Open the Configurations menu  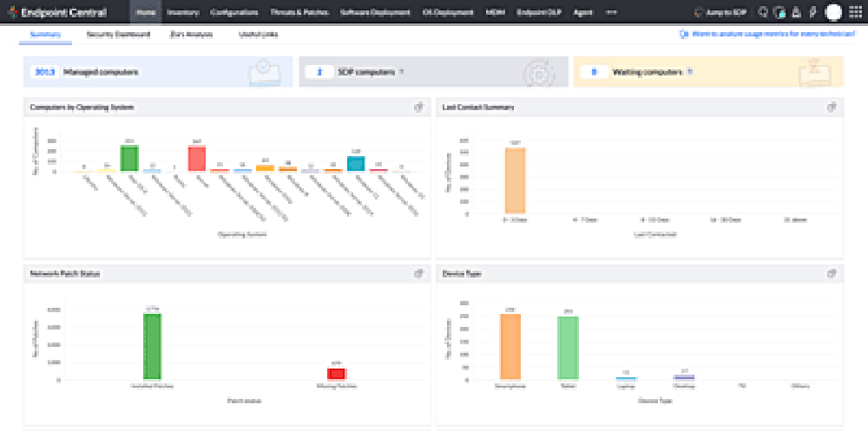point(234,12)
